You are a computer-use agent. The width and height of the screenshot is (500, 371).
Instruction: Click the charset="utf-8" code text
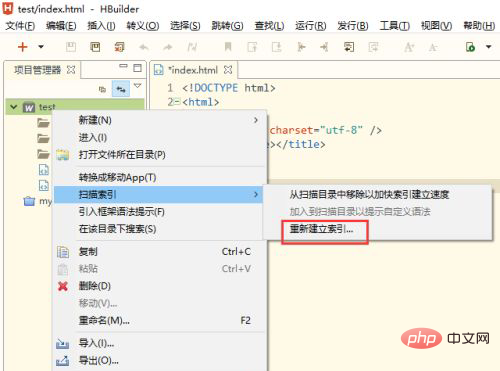316,130
